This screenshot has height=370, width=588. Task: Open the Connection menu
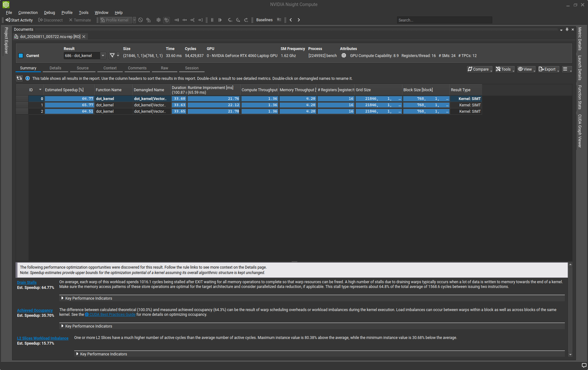click(x=28, y=13)
